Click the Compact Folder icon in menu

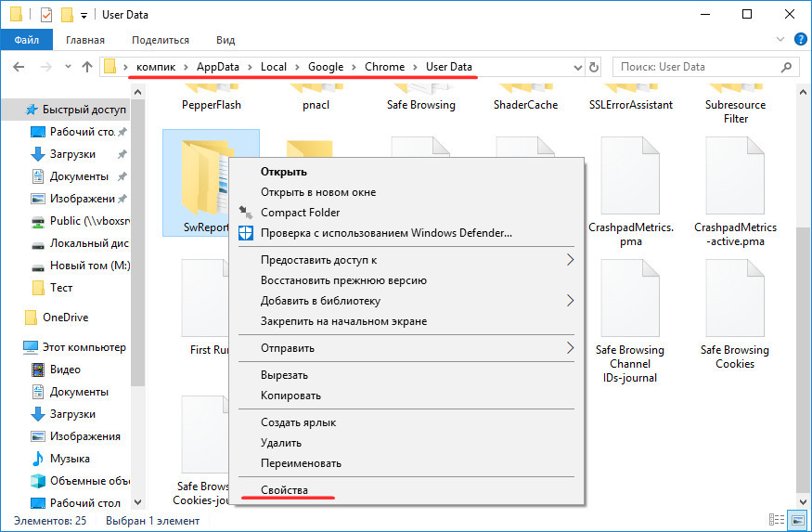[246, 213]
